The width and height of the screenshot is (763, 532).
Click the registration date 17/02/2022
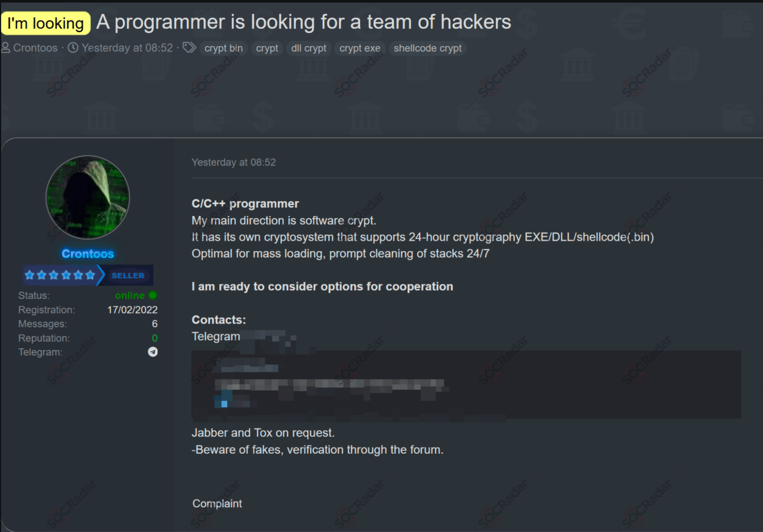coord(132,310)
